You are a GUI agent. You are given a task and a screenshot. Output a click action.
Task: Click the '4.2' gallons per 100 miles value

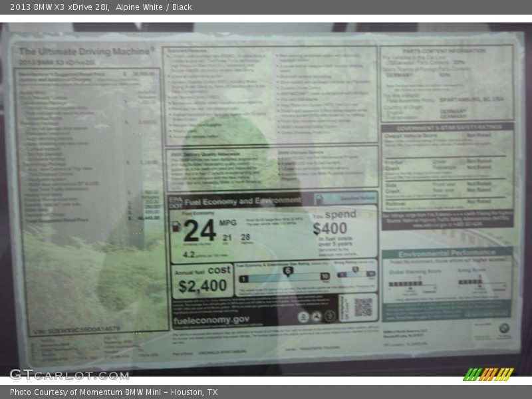tap(189, 255)
